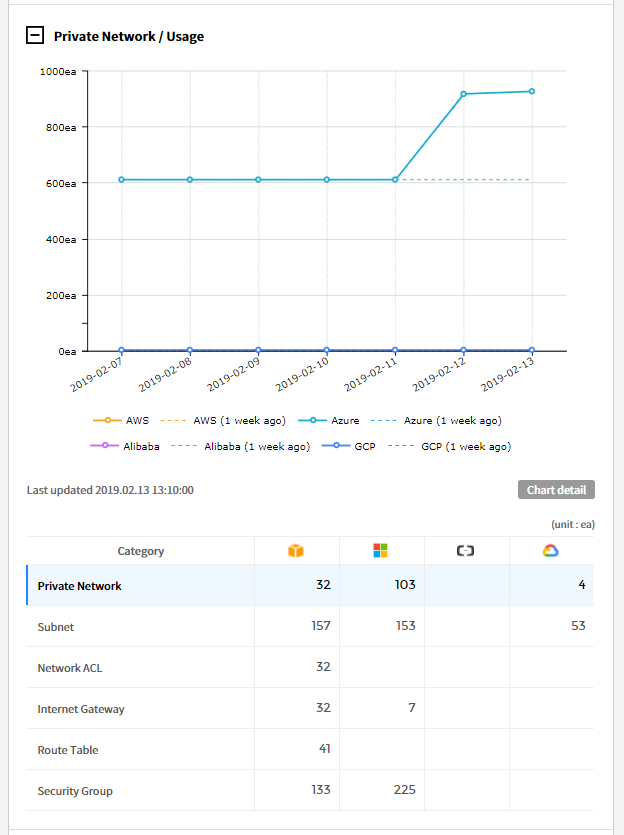Collapse the Private Network / Usage panel
This screenshot has height=835, width=624.
tap(35, 35)
